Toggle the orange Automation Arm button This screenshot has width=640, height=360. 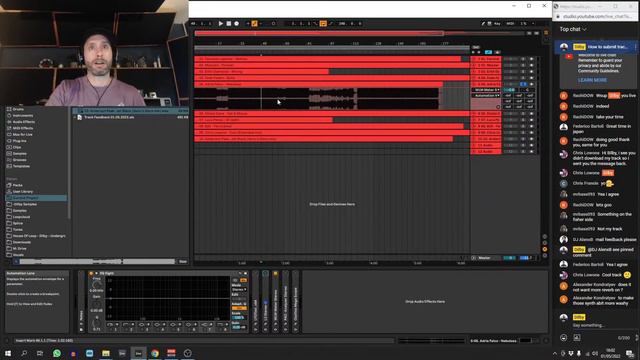254,24
